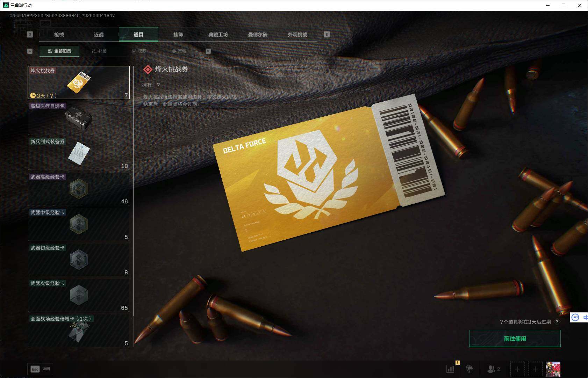Open the stats bar-chart icon
This screenshot has height=378, width=588.
tap(450, 369)
